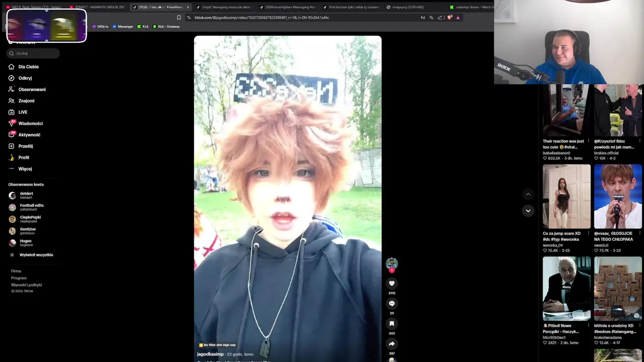Open the Program footer link

pos(19,278)
